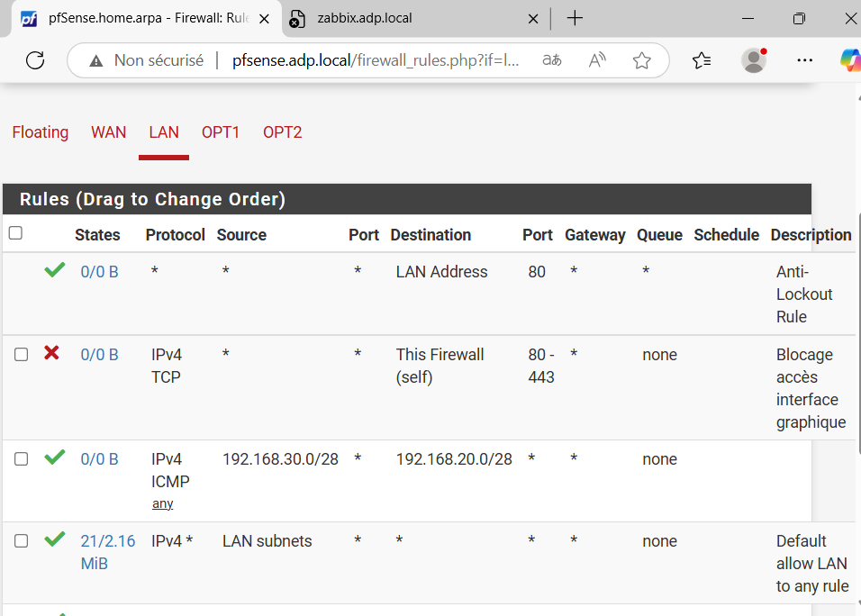Click the read aloud icon in address bar
The image size is (861, 616).
(x=597, y=60)
